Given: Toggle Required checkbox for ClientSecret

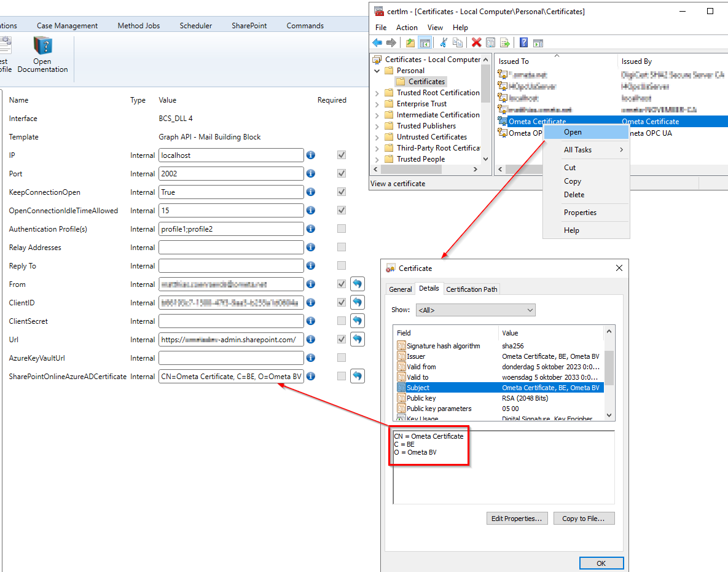Looking at the screenshot, I should 342,321.
